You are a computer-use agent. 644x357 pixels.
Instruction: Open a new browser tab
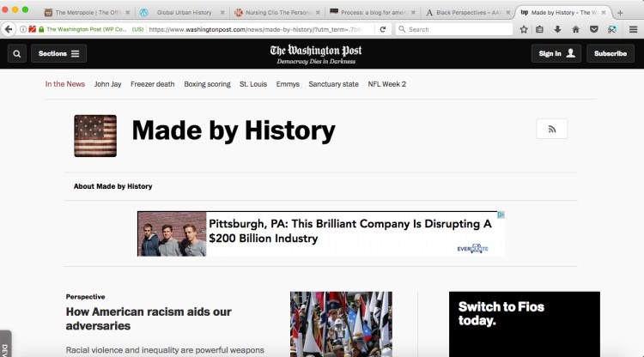pyautogui.click(x=620, y=13)
